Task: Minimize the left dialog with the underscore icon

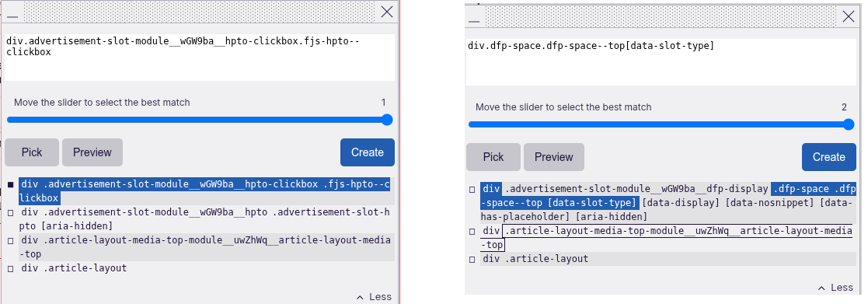Action: (x=12, y=17)
